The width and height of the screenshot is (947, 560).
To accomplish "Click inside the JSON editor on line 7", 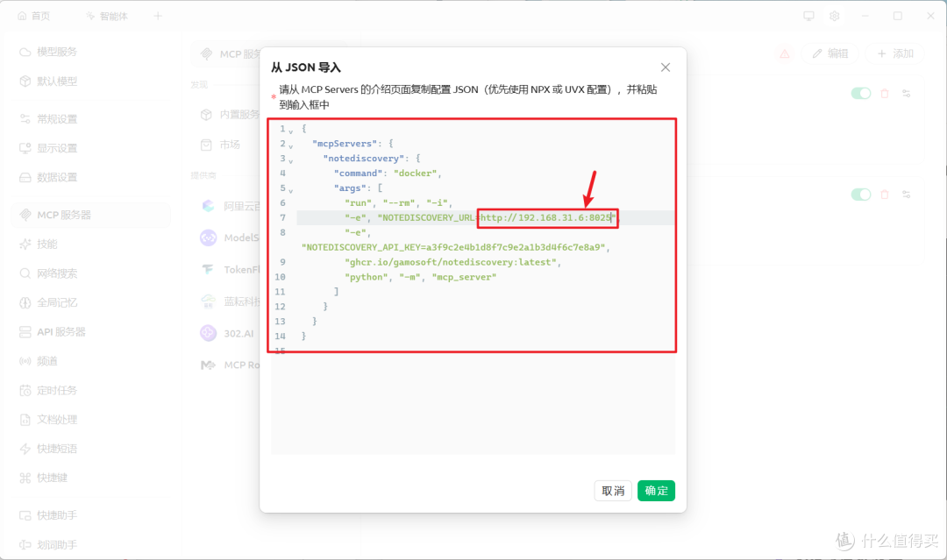I will 485,218.
